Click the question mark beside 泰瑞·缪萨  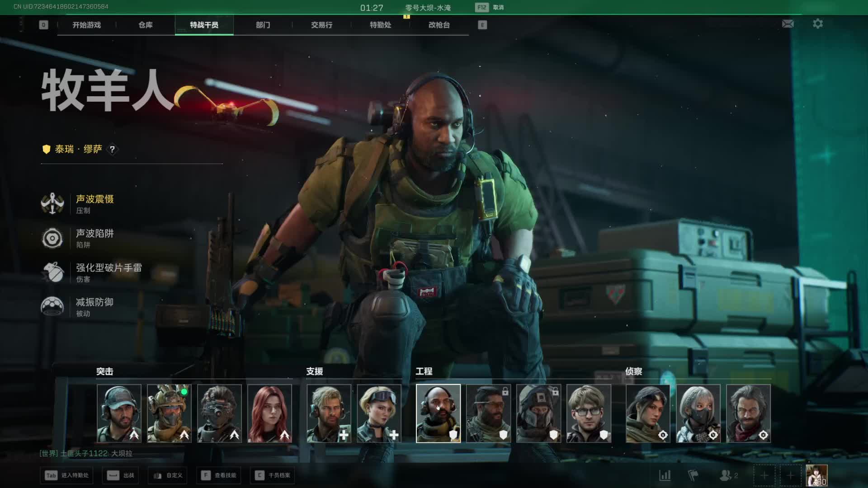112,149
